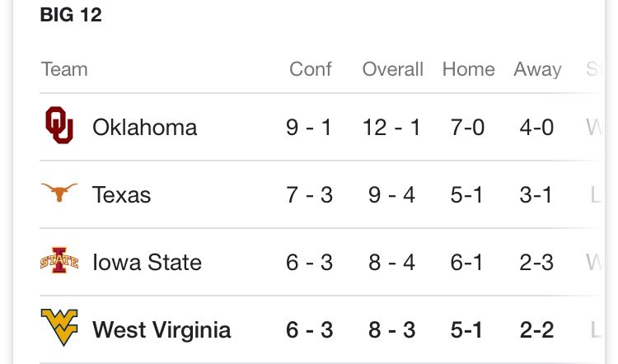Select the Home column header
This screenshot has width=618, height=364.
469,69
